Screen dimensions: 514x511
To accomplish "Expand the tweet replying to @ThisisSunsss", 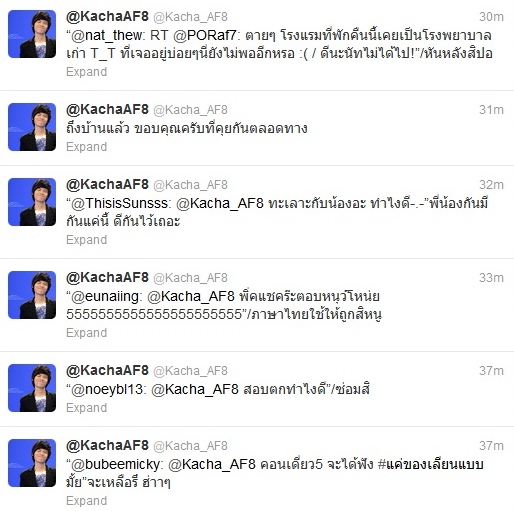I will [86, 240].
